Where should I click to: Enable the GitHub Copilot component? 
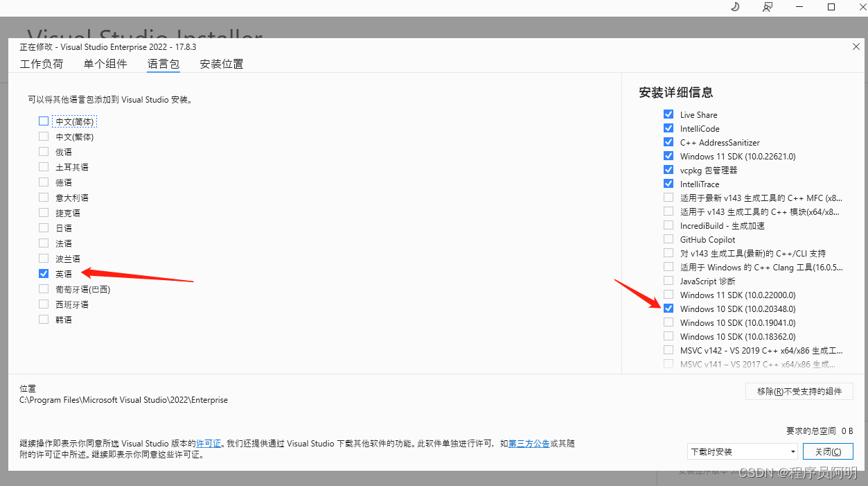pyautogui.click(x=668, y=239)
